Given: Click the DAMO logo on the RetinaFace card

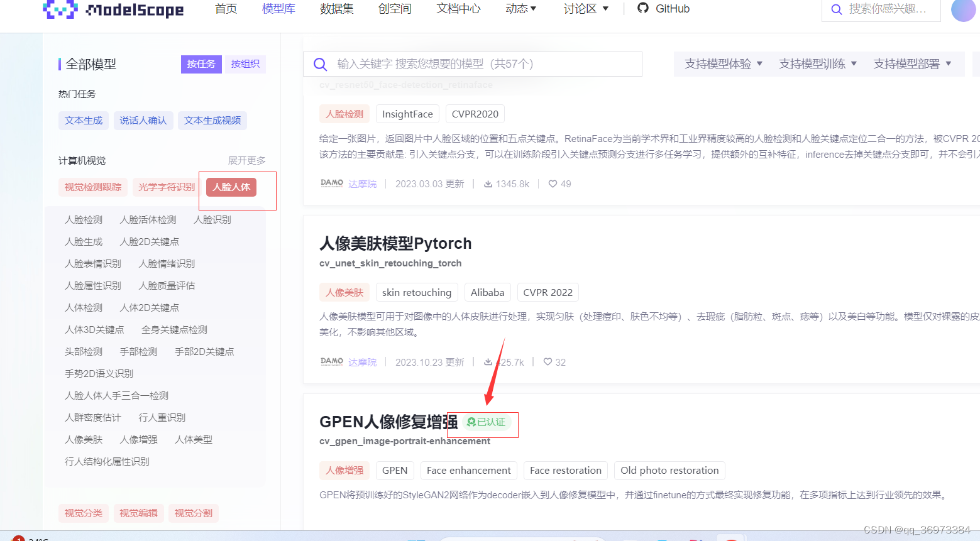Looking at the screenshot, I should click(332, 183).
